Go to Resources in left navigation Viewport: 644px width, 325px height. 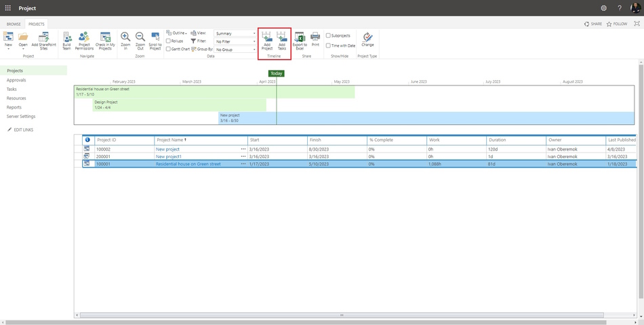point(16,98)
